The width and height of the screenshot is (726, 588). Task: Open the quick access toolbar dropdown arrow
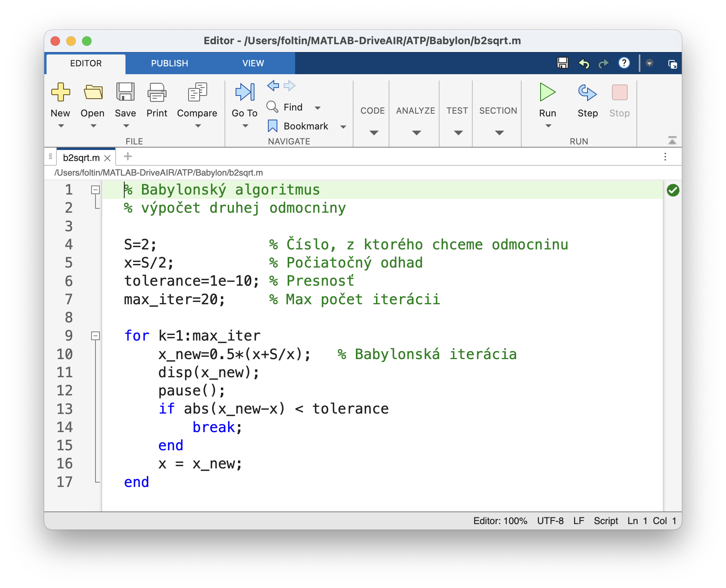click(x=649, y=63)
